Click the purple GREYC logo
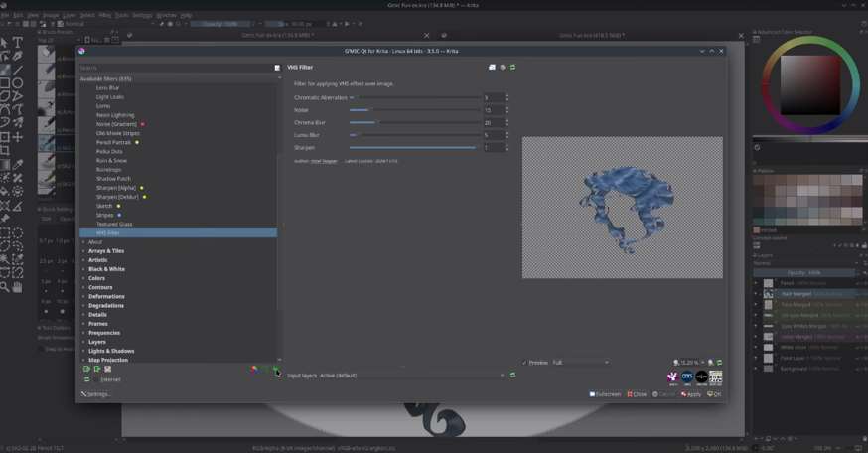Viewport: 868px width, 453px height. coord(673,377)
